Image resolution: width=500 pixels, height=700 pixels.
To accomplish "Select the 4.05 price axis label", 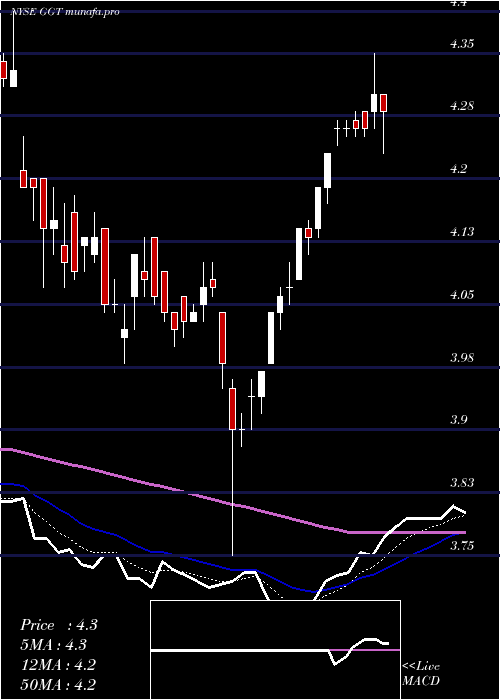I will [x=462, y=295].
